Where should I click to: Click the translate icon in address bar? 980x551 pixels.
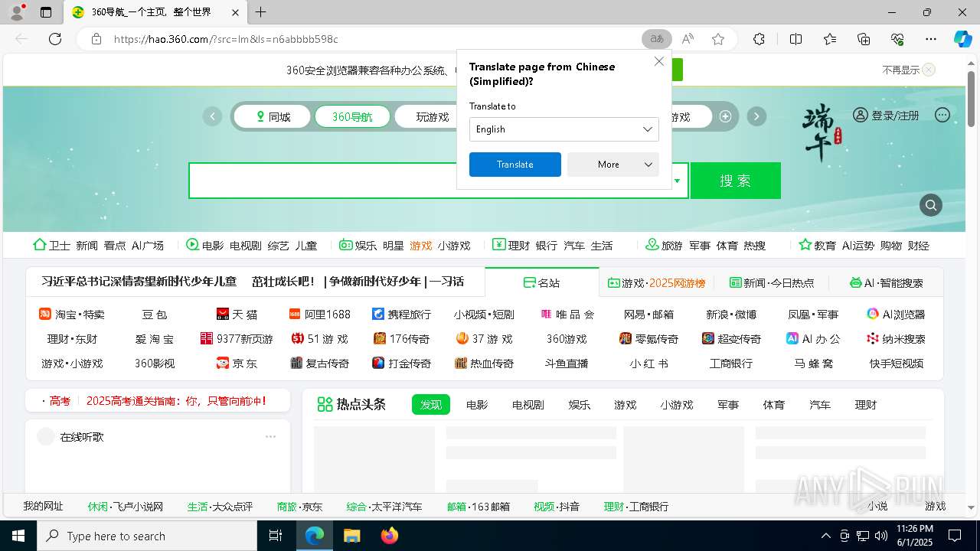pos(656,39)
